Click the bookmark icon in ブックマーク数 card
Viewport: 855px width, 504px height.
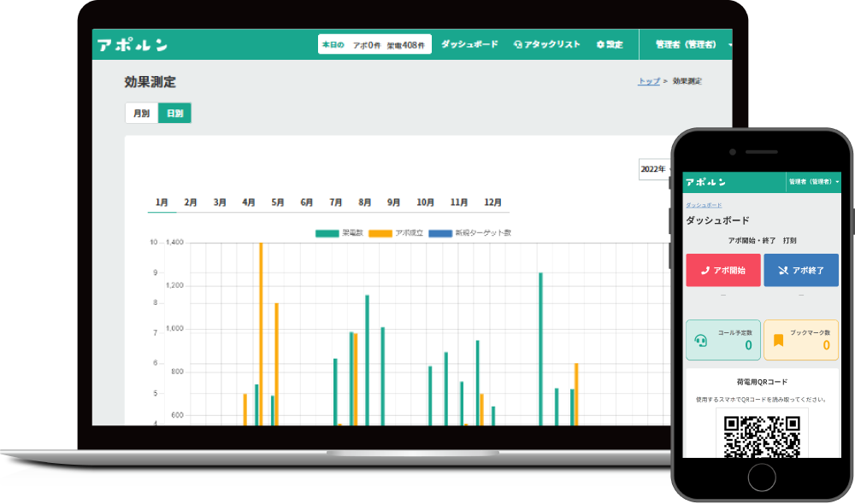[x=779, y=341]
